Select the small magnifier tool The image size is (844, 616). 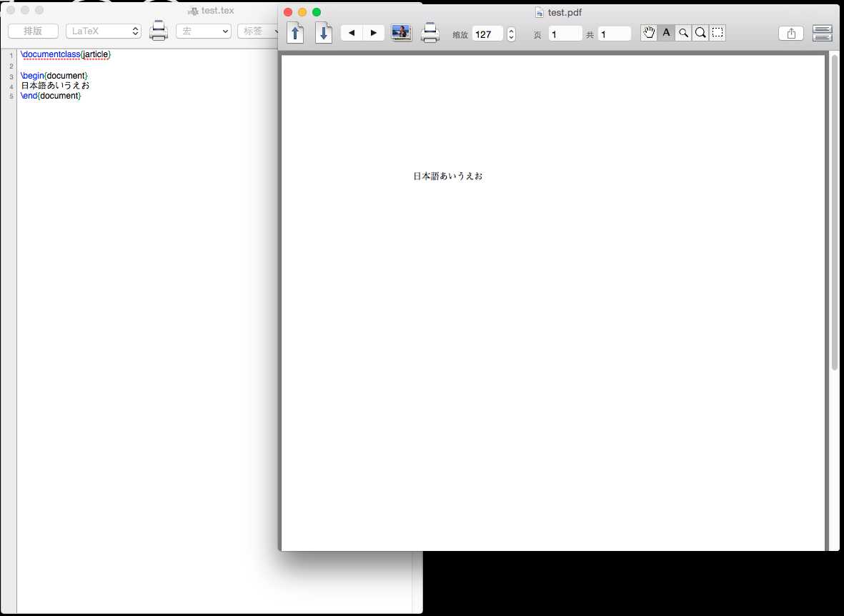point(684,33)
